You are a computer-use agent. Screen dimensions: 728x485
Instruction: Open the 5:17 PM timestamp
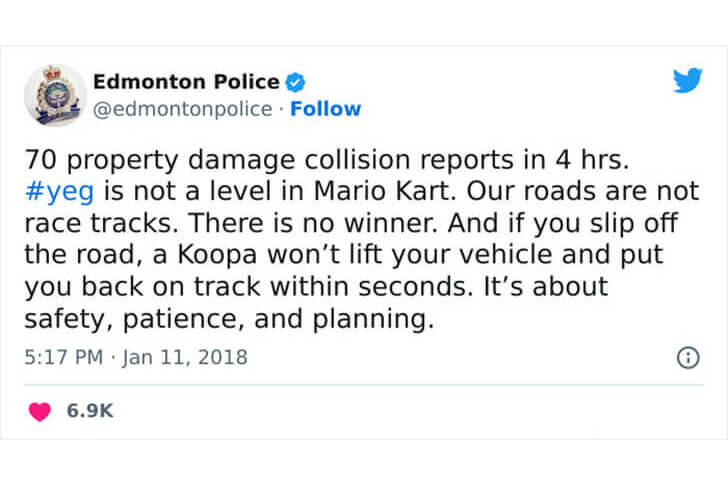[64, 357]
